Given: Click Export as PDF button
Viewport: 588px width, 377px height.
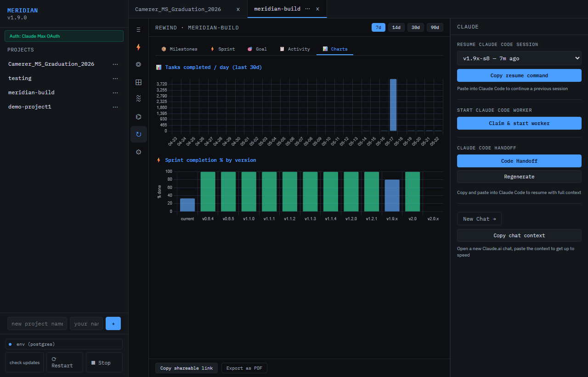Looking at the screenshot, I should [244, 368].
